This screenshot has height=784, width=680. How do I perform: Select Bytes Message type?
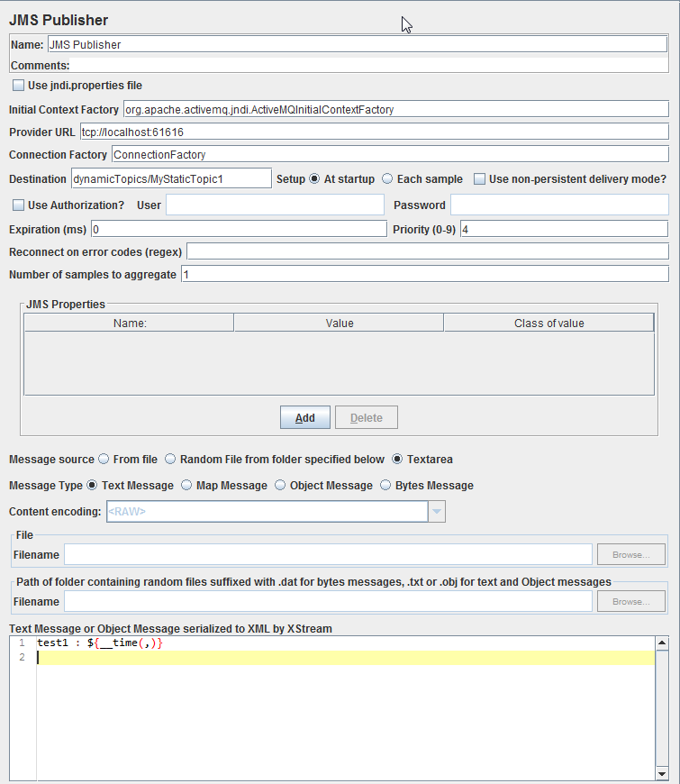(386, 486)
